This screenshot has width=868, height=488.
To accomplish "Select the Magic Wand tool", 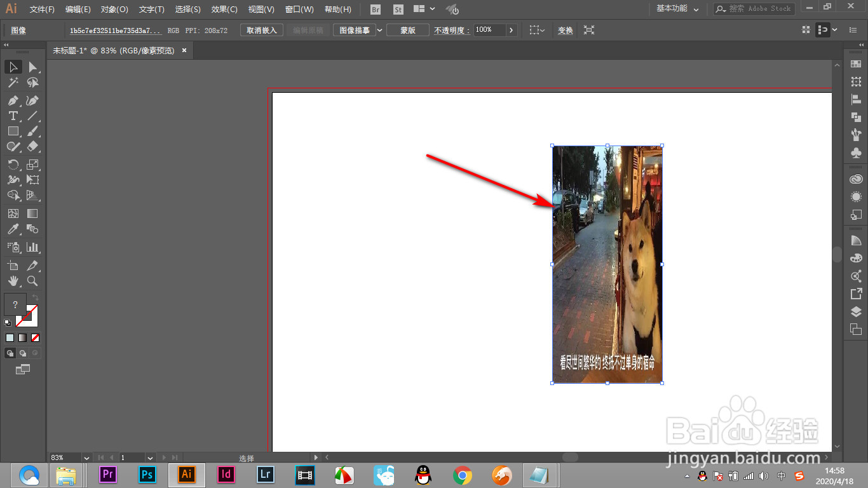I will point(13,83).
